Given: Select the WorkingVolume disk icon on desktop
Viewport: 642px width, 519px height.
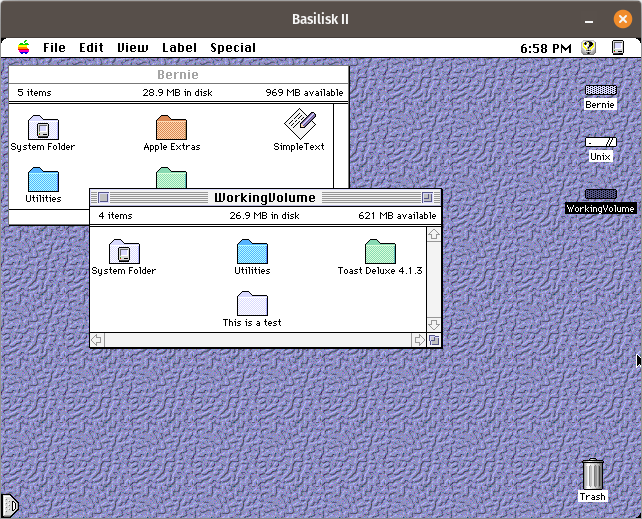Looking at the screenshot, I should tap(600, 194).
